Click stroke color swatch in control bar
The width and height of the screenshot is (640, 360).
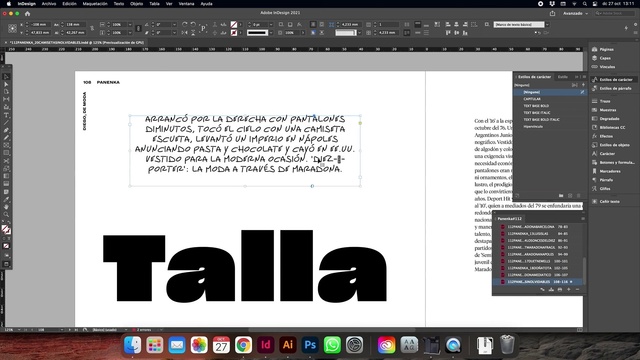click(234, 33)
